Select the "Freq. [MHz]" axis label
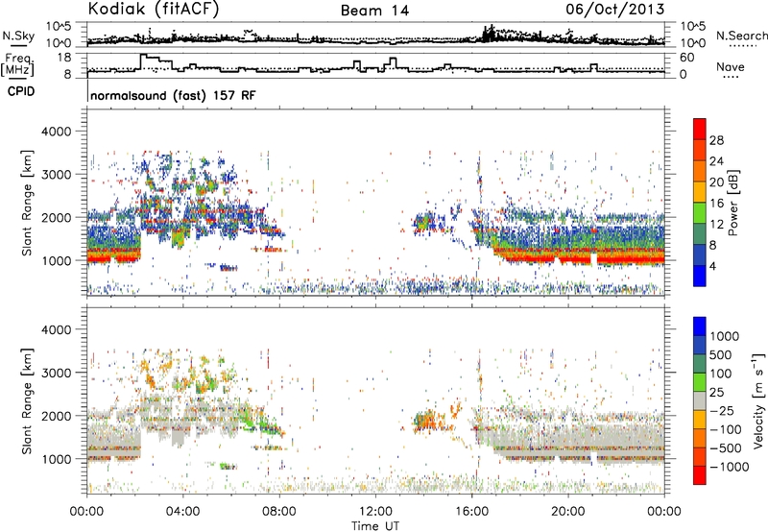Image resolution: width=768 pixels, height=532 pixels. tap(17, 64)
